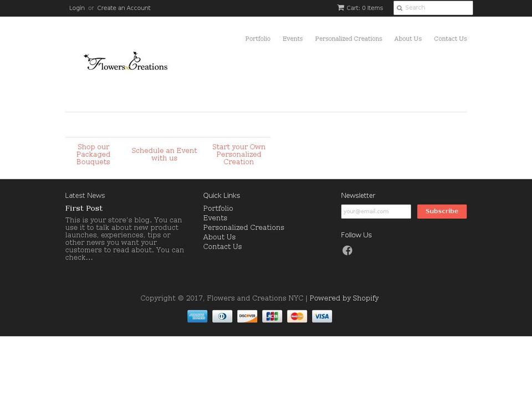The width and height of the screenshot is (532, 399).
Task: View Cart: 0 Items
Action: point(365,8)
